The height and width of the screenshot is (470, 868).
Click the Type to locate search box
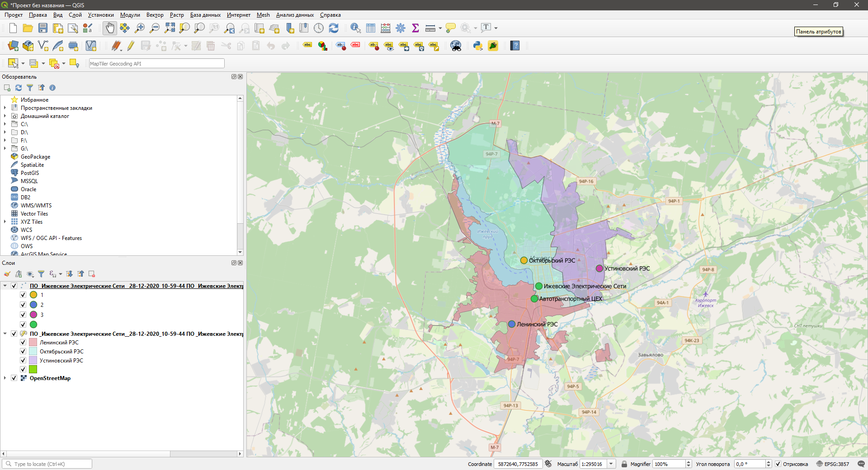[x=47, y=464]
